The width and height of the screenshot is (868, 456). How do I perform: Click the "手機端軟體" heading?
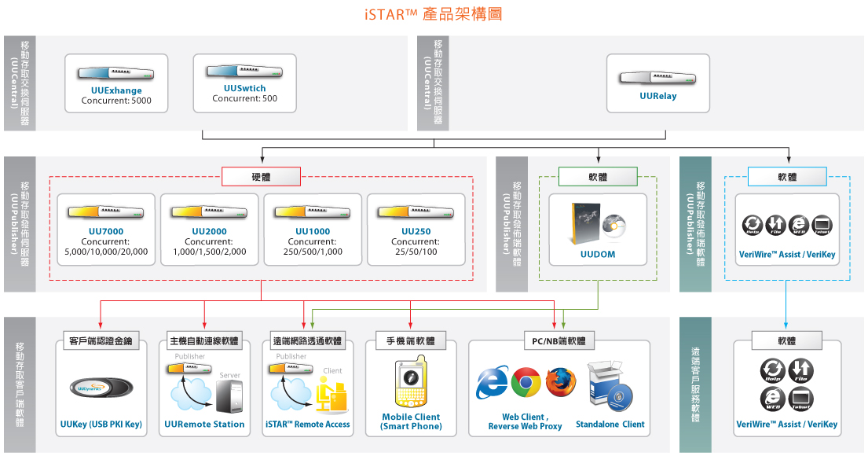(411, 340)
